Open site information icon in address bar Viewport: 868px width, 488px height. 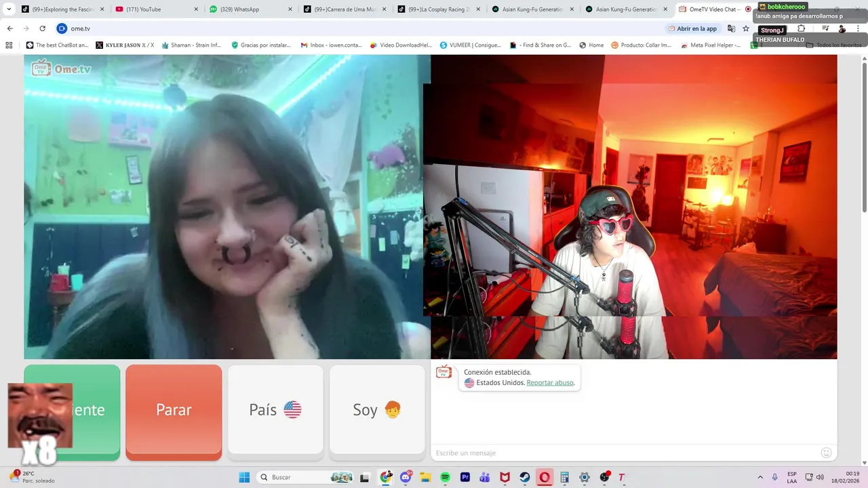62,28
